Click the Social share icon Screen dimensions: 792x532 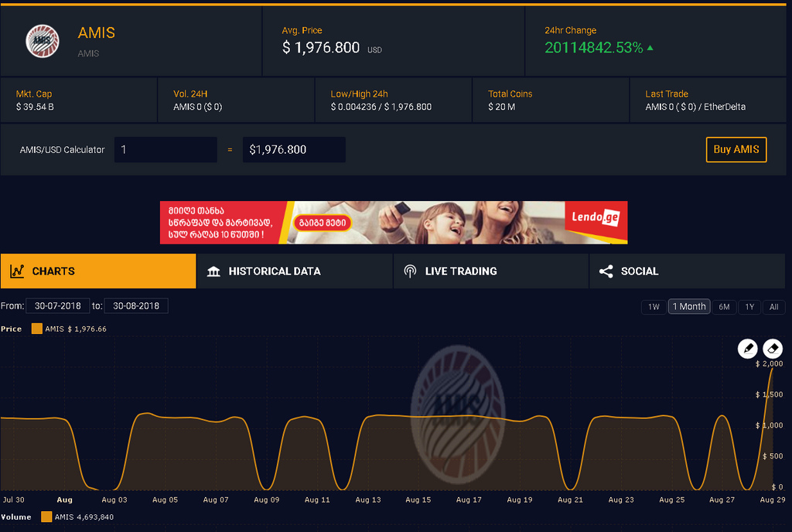click(x=606, y=271)
